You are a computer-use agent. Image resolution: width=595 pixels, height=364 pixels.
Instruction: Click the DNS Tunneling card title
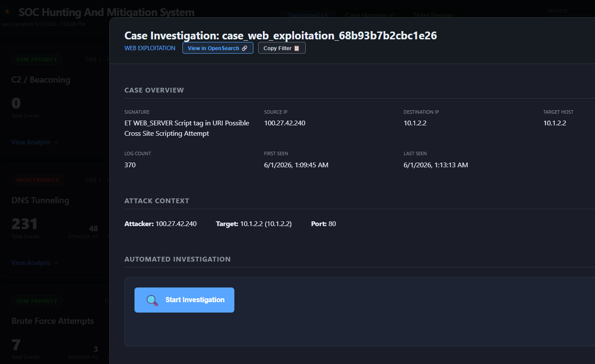pyautogui.click(x=40, y=201)
